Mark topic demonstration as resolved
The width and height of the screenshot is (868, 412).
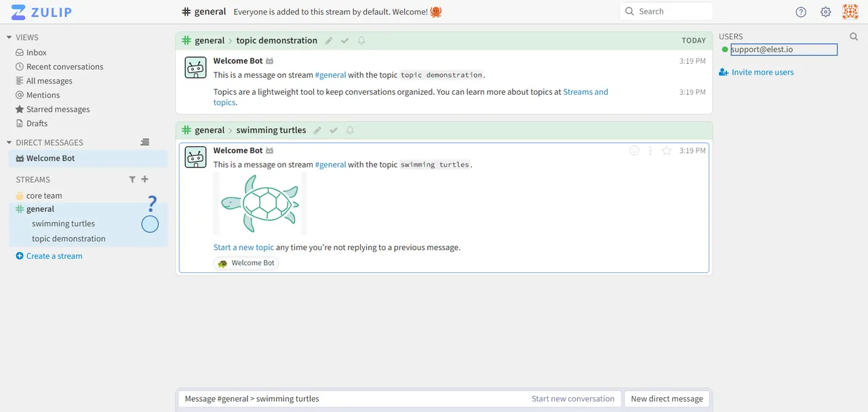345,41
